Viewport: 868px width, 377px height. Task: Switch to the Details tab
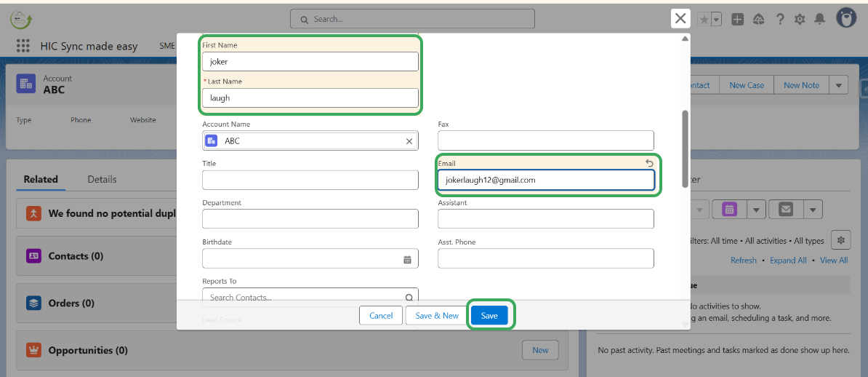102,179
